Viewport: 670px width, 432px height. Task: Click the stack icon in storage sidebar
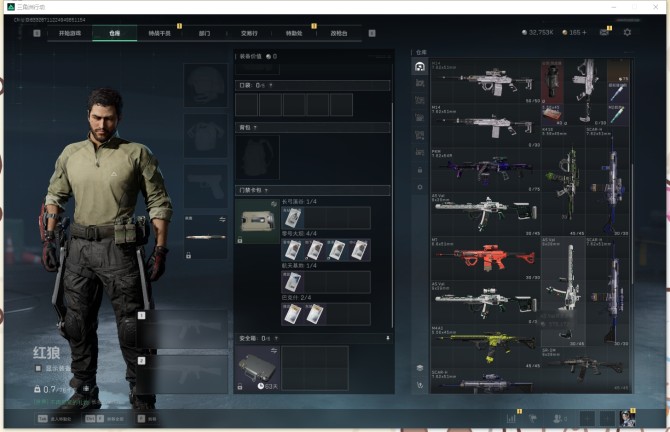(420, 367)
